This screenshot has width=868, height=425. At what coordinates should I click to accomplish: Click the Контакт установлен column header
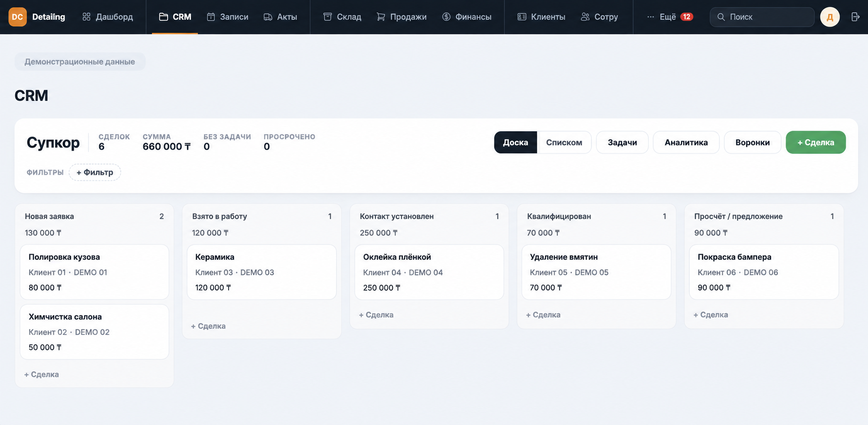397,216
